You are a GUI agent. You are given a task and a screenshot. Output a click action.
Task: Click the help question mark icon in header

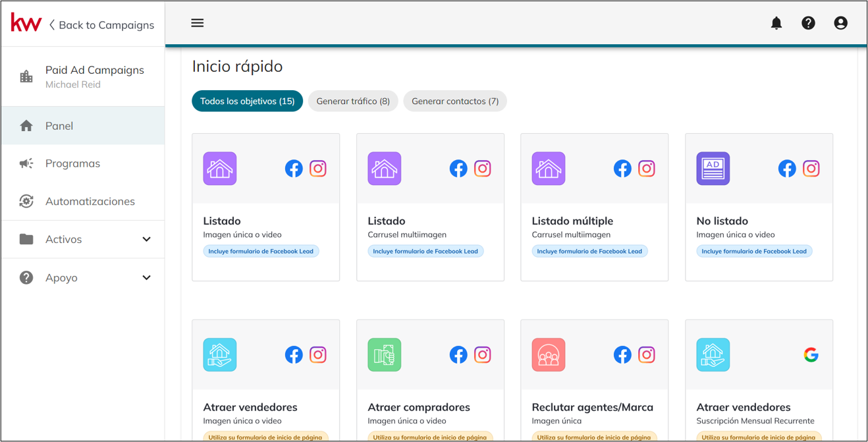coord(808,23)
